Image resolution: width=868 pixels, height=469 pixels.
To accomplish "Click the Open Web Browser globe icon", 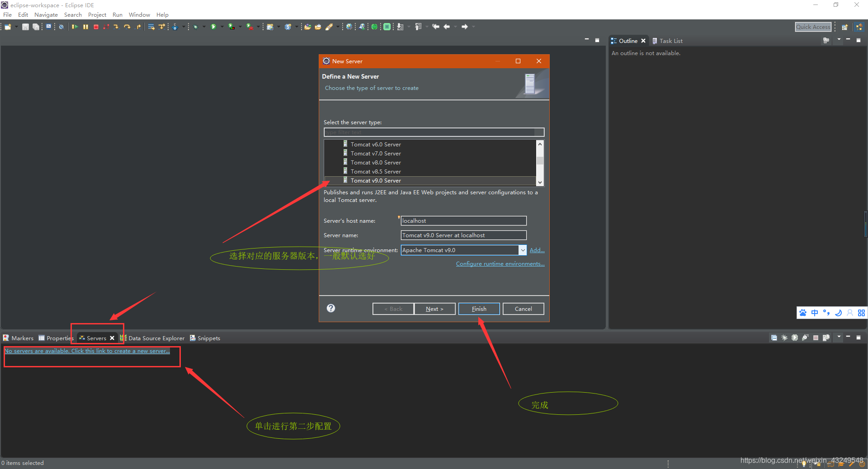I will [x=349, y=27].
